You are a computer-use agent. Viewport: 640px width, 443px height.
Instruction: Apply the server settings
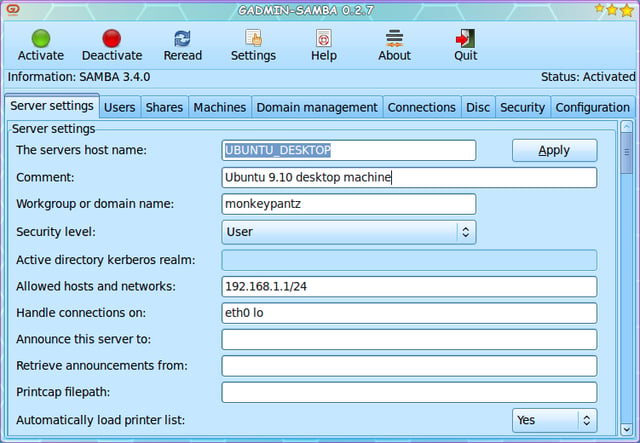pyautogui.click(x=554, y=150)
